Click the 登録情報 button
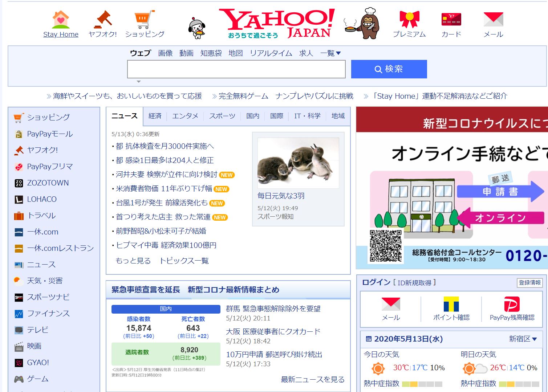This screenshot has width=548, height=392. click(x=530, y=282)
